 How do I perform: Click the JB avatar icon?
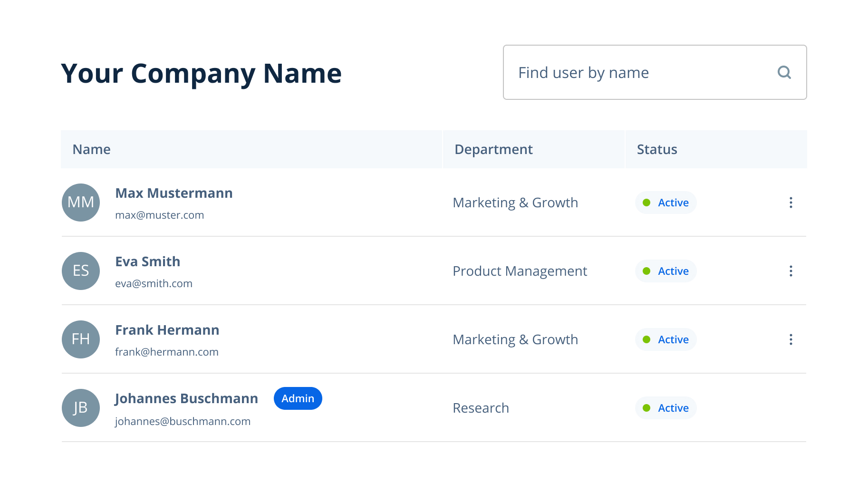pyautogui.click(x=81, y=408)
